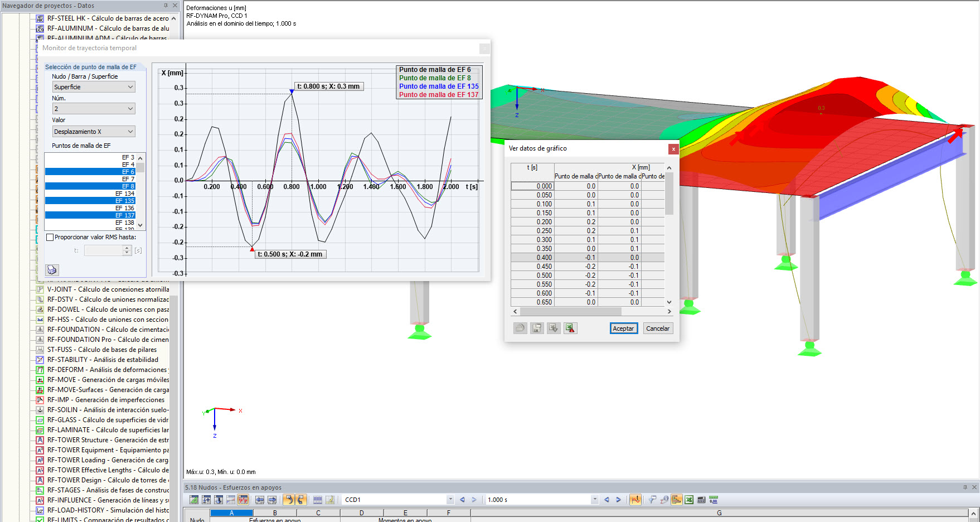Select column A header in results table
The width and height of the screenshot is (980, 522).
(231, 513)
